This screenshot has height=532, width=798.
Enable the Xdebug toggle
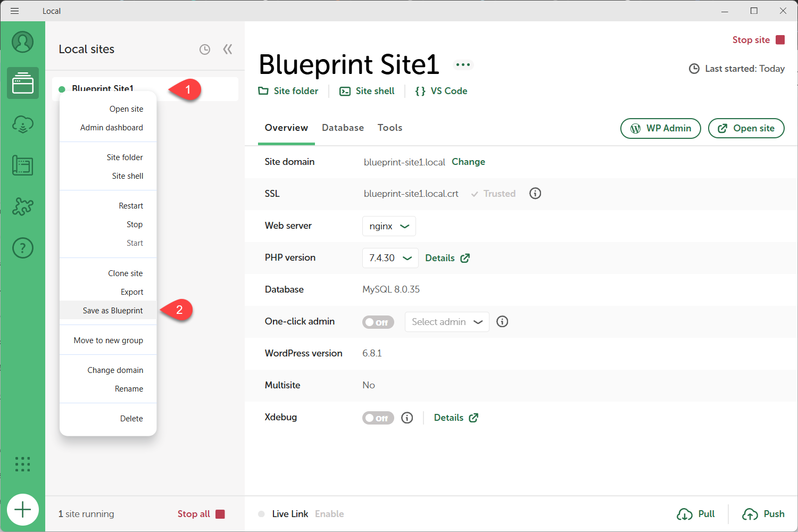tap(378, 418)
